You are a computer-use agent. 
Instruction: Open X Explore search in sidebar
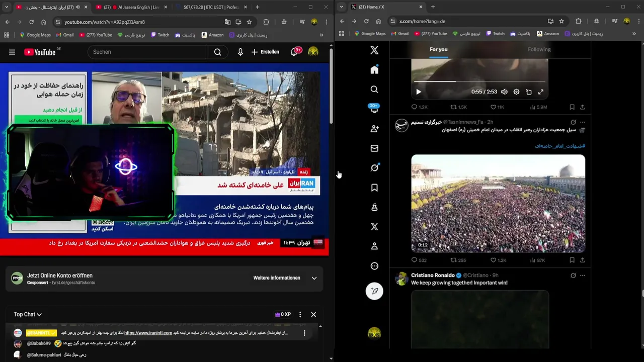click(x=374, y=89)
